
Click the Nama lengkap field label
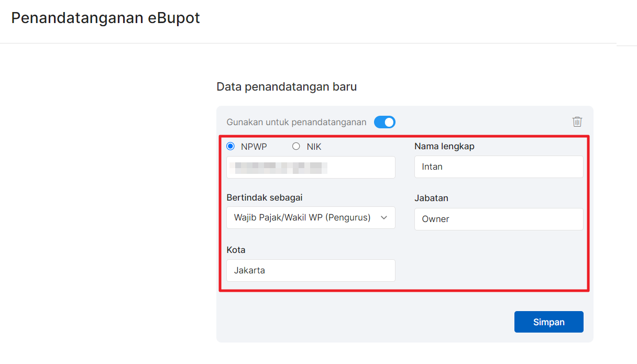(x=444, y=146)
